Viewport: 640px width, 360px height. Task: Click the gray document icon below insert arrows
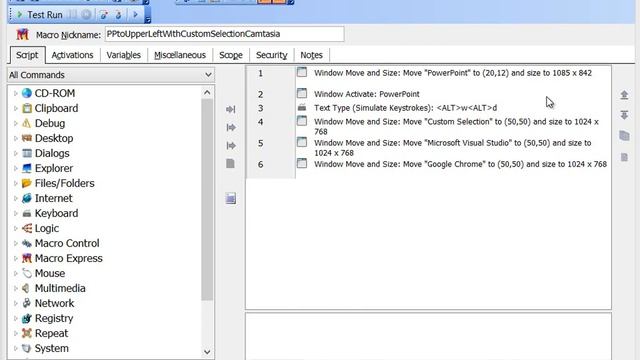point(230,163)
